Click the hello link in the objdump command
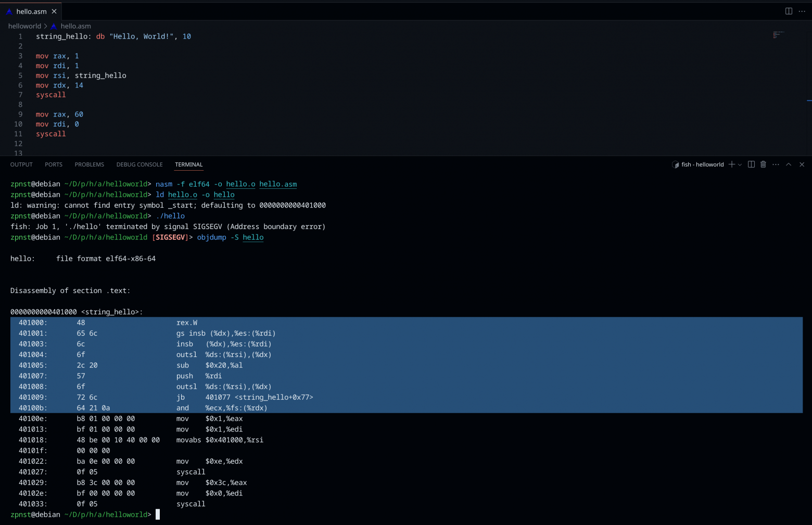 pyautogui.click(x=253, y=237)
